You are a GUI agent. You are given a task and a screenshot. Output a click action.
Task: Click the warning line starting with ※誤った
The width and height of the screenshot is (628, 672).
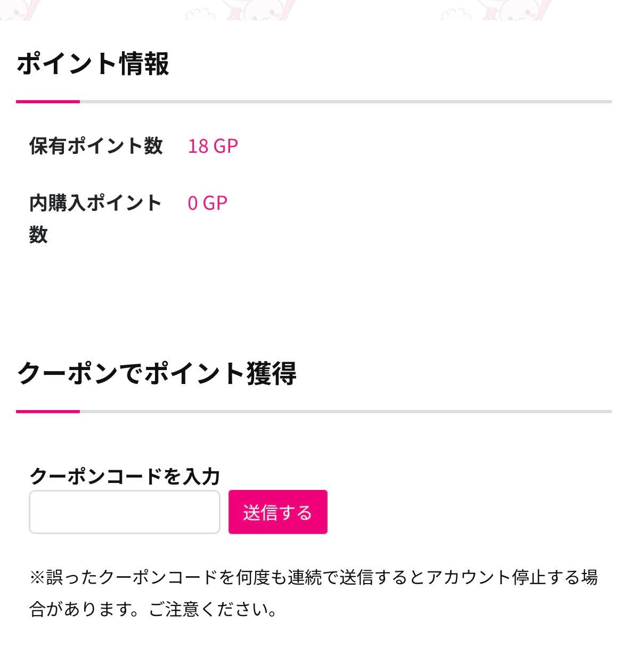[x=313, y=577]
